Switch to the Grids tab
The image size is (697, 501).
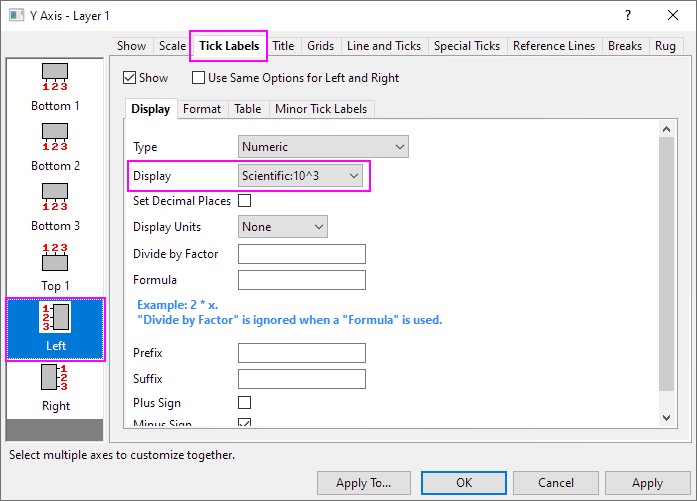click(320, 46)
